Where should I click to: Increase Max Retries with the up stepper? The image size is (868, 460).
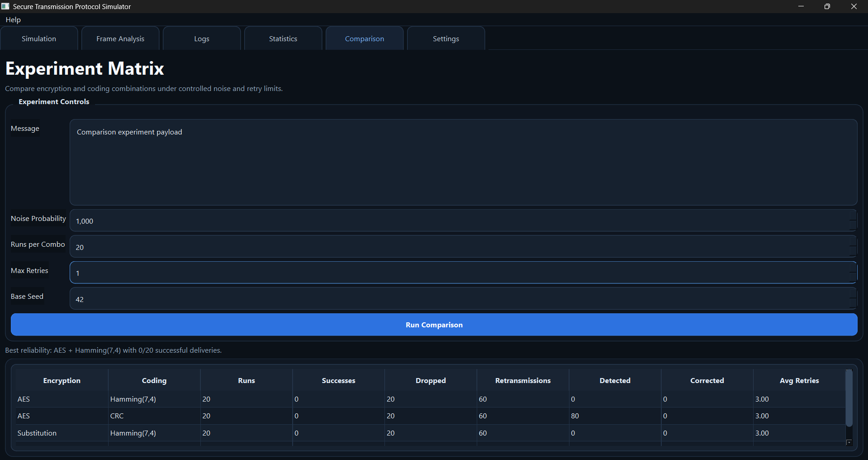coord(853,267)
